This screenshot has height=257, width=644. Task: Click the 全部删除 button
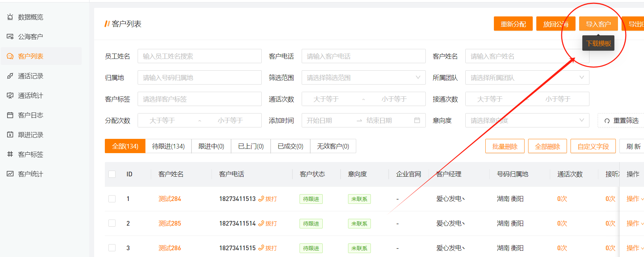point(547,146)
